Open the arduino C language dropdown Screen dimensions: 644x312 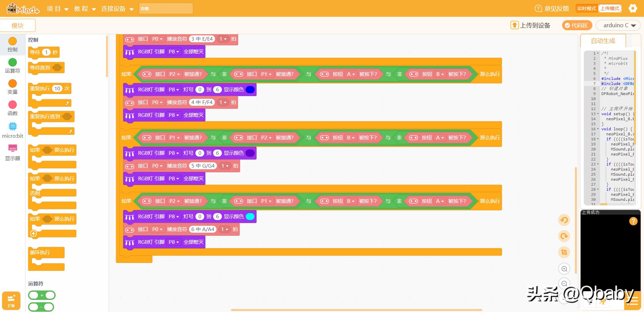coord(618,25)
